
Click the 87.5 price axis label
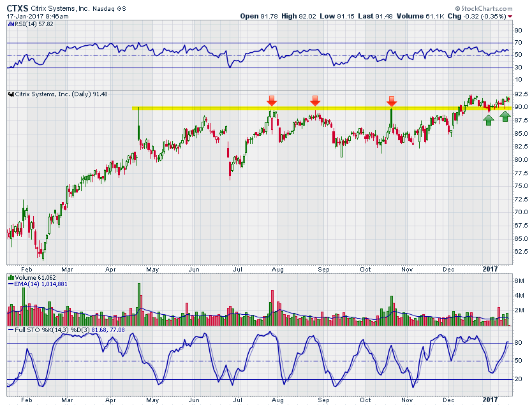[521, 120]
